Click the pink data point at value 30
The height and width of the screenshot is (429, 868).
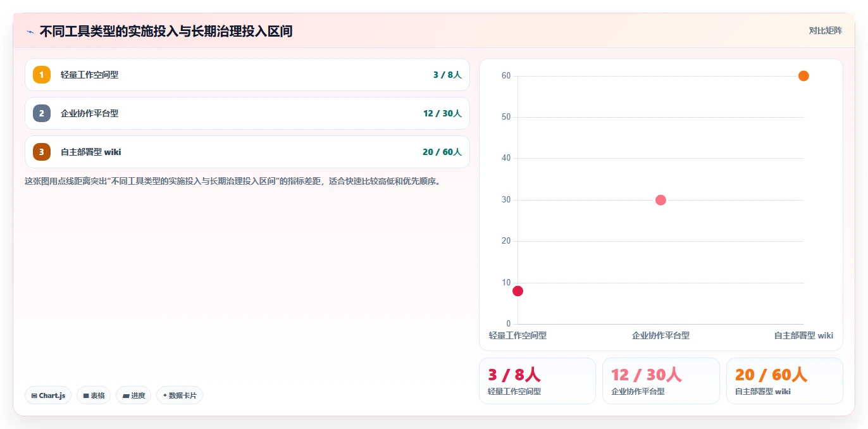click(660, 200)
